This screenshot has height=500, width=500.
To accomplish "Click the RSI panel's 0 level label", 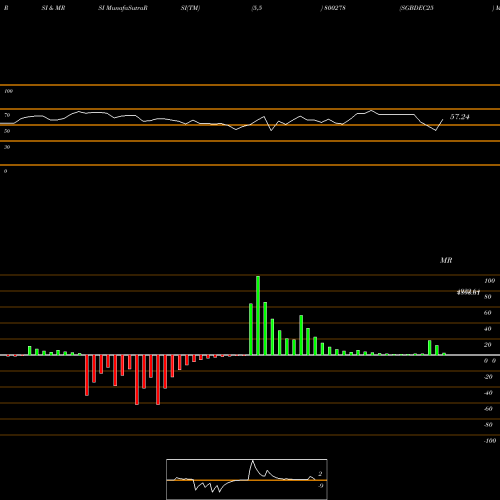I will point(5,171).
